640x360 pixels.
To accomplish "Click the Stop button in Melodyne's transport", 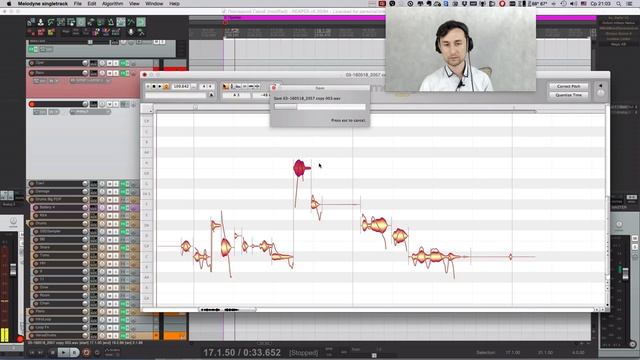I will click(x=153, y=87).
